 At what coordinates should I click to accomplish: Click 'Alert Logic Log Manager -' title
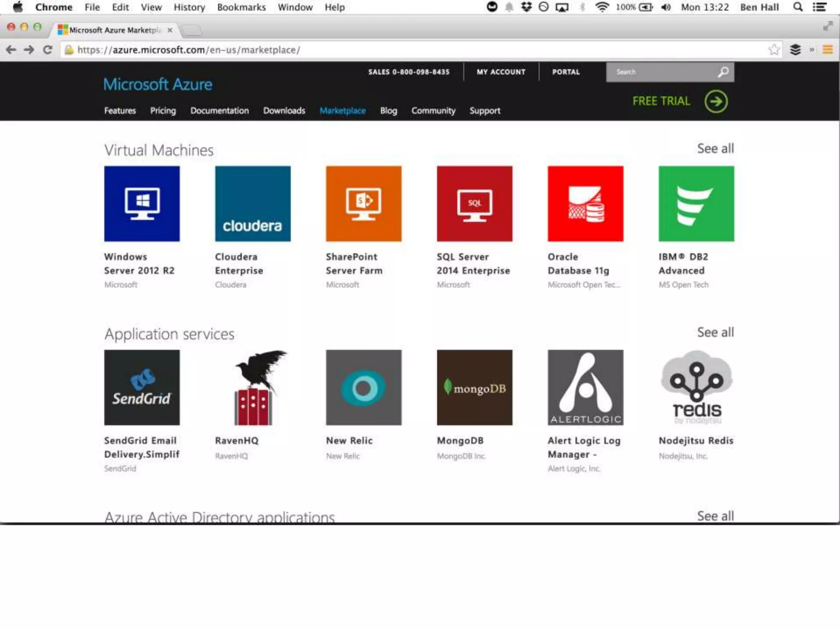584,447
